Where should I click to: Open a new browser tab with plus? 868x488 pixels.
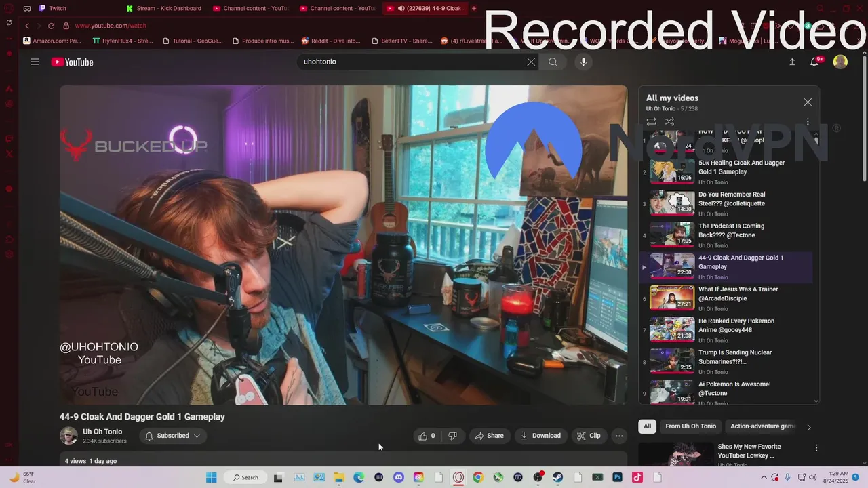474,8
